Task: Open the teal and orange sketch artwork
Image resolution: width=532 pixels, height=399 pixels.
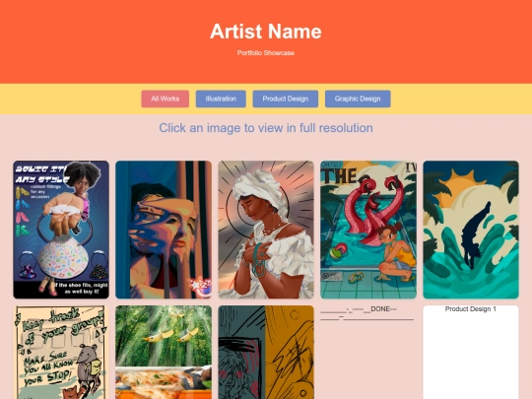Action: click(x=266, y=352)
